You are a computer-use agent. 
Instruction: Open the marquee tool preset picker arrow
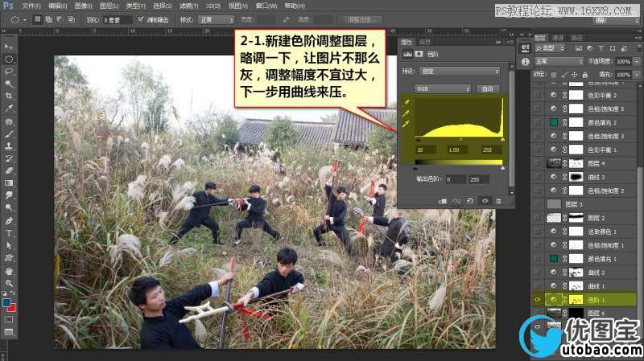point(25,19)
